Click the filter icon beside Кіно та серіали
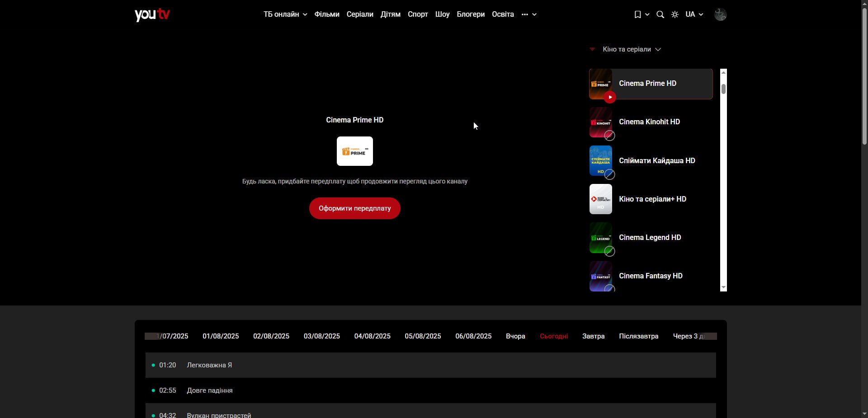This screenshot has width=868, height=418. [592, 49]
